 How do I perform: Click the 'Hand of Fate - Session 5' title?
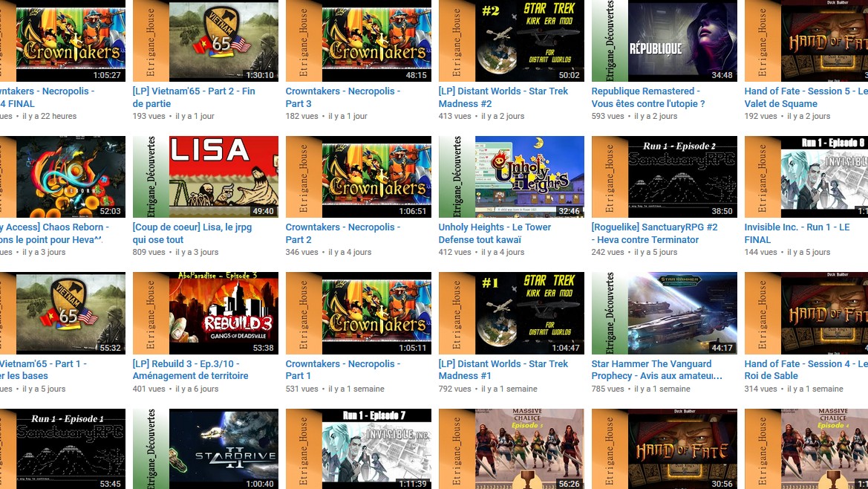point(806,97)
